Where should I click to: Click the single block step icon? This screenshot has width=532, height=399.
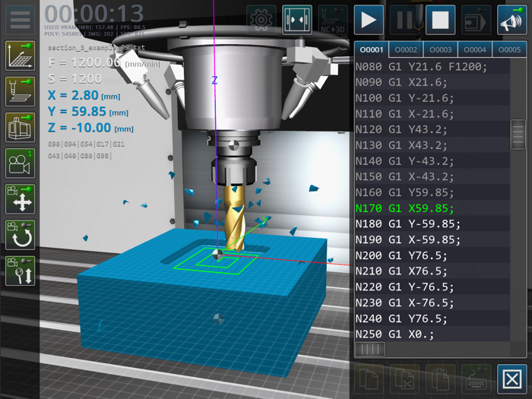(476, 20)
